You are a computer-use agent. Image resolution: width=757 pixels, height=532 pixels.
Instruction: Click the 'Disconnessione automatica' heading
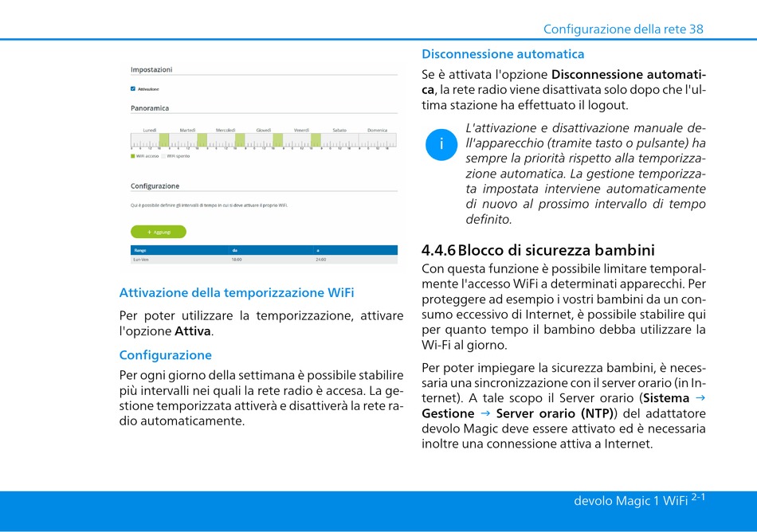[503, 54]
